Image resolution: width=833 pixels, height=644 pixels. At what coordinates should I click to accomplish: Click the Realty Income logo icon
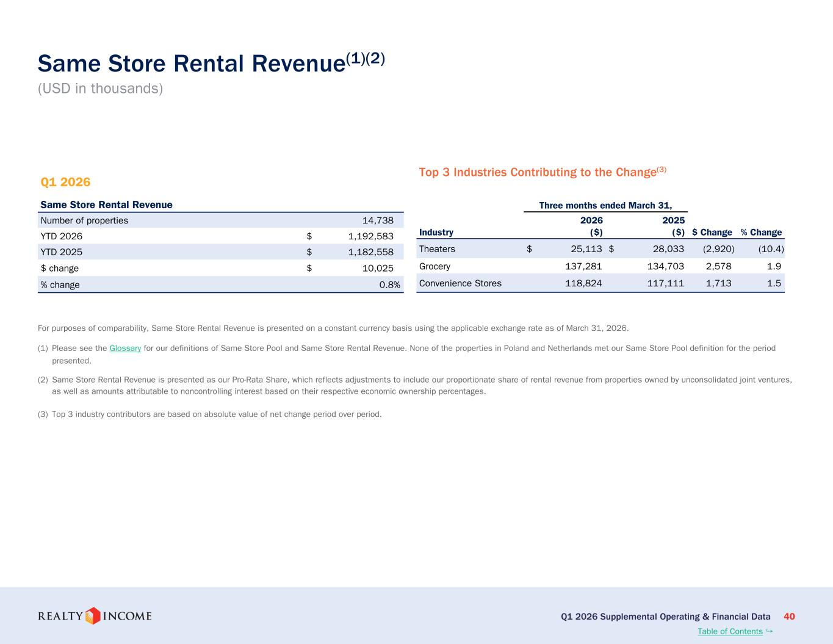click(x=92, y=615)
